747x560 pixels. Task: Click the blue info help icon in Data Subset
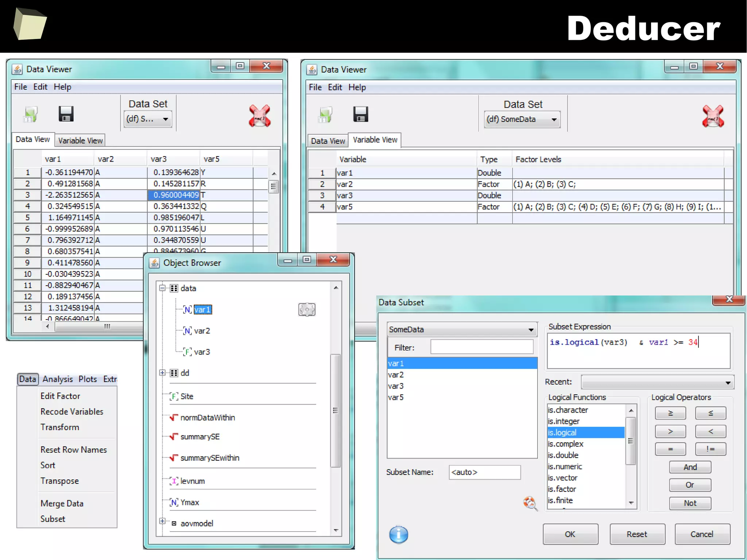[398, 534]
